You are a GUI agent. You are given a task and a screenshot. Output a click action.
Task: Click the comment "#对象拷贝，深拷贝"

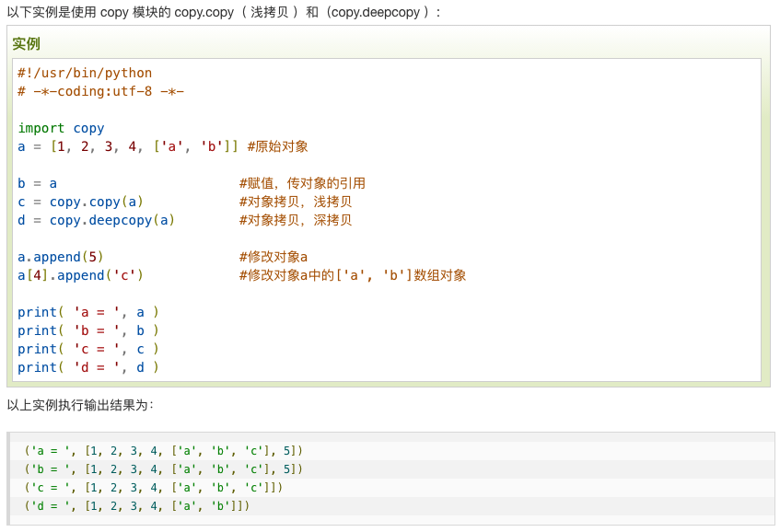coord(296,220)
